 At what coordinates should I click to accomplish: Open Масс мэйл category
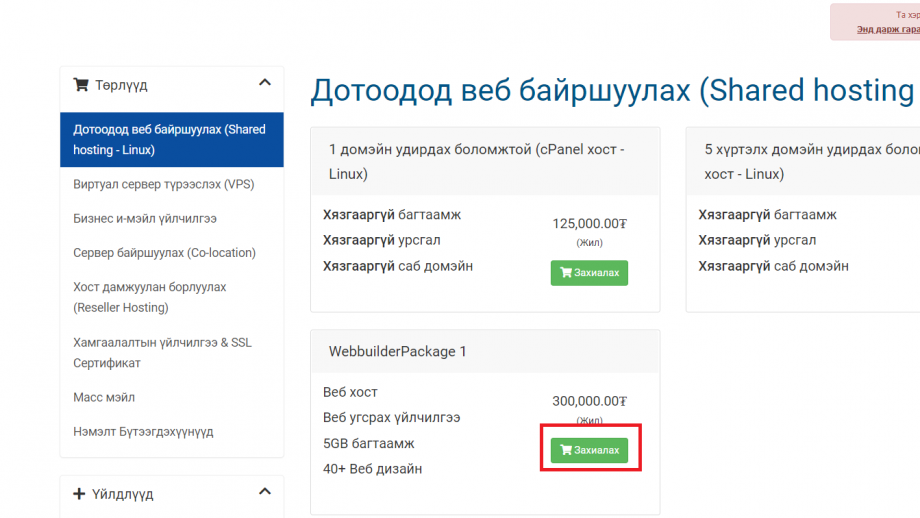point(104,398)
